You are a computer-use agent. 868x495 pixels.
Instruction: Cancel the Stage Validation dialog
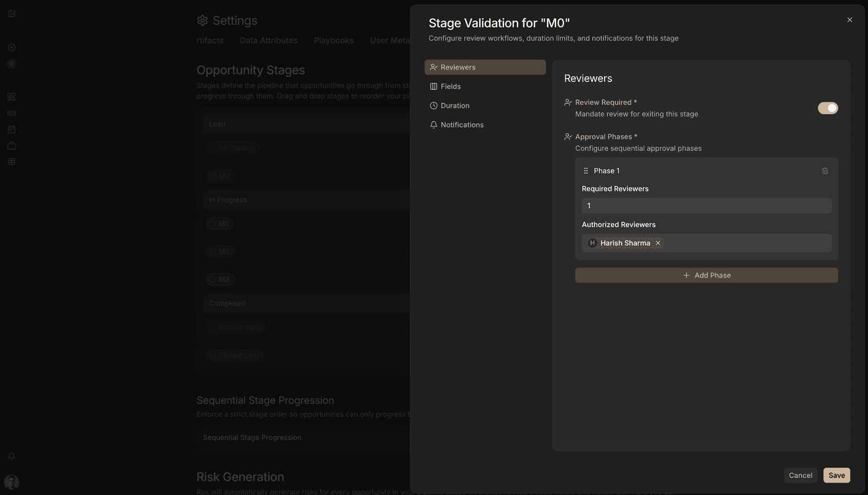coord(800,475)
